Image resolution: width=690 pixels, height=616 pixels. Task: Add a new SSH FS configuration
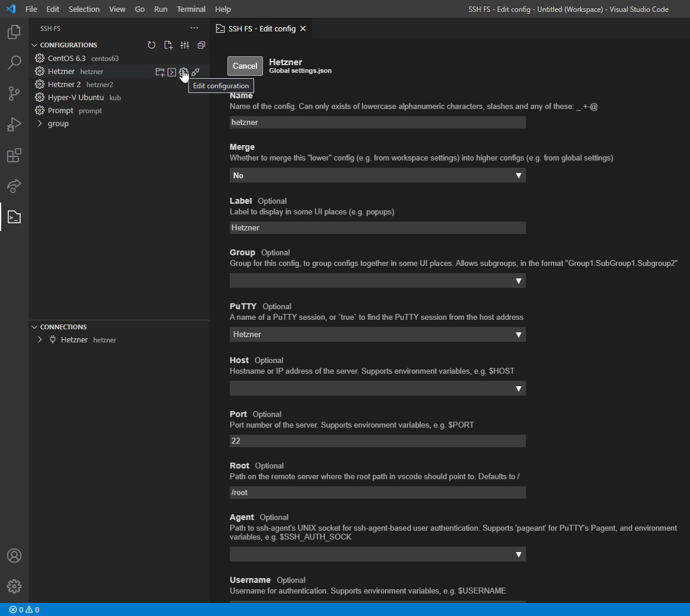[168, 45]
